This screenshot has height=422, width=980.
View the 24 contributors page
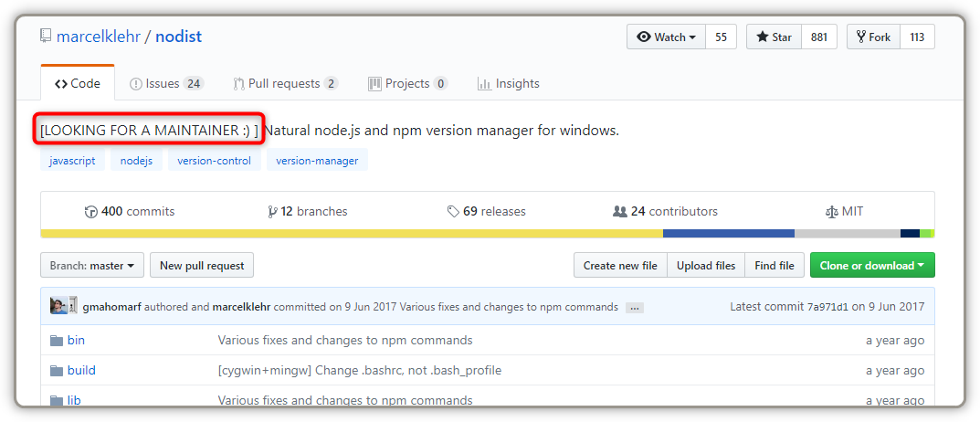(x=666, y=211)
